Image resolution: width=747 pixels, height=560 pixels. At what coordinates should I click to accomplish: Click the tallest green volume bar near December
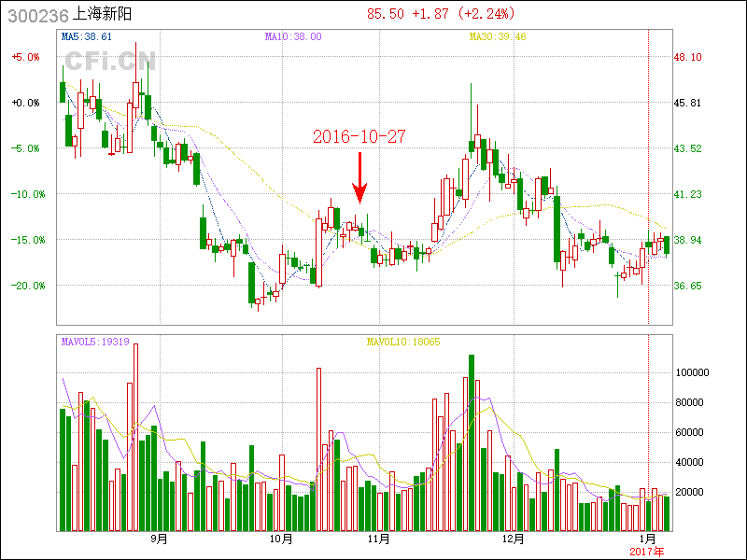472,442
